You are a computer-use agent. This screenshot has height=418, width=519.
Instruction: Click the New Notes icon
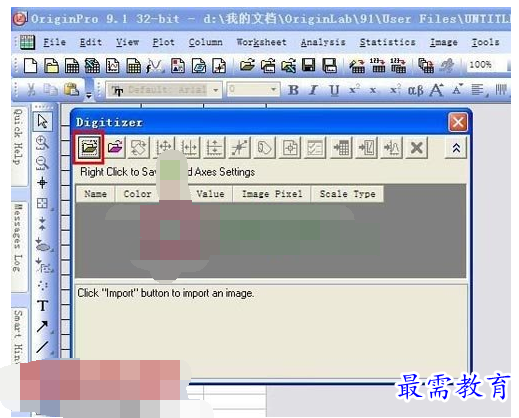pyautogui.click(x=199, y=65)
